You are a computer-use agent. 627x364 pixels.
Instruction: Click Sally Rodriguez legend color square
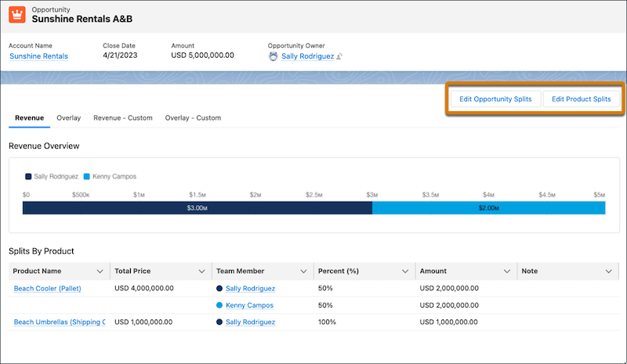(x=28, y=177)
